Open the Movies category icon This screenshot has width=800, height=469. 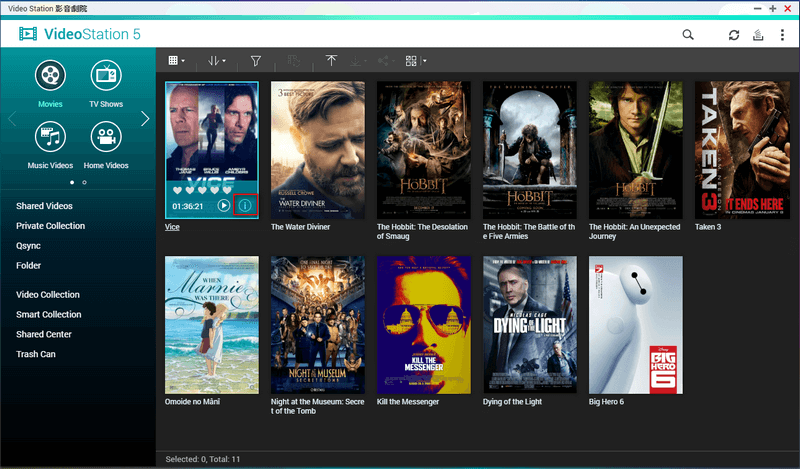coord(50,76)
